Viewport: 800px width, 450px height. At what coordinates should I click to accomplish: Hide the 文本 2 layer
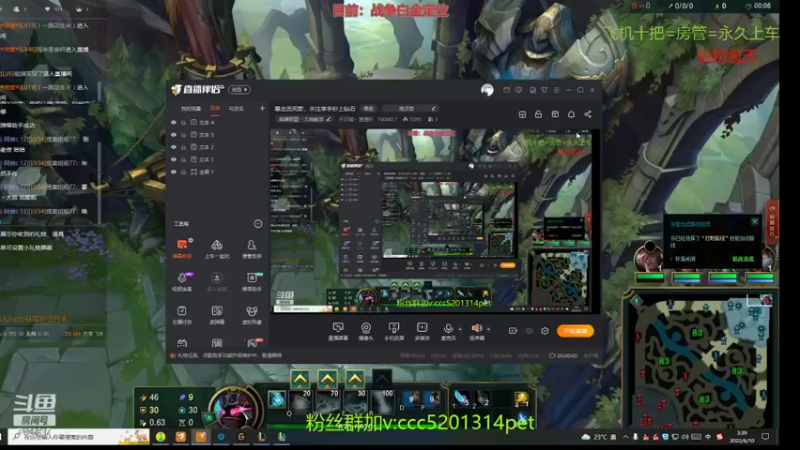click(x=173, y=147)
